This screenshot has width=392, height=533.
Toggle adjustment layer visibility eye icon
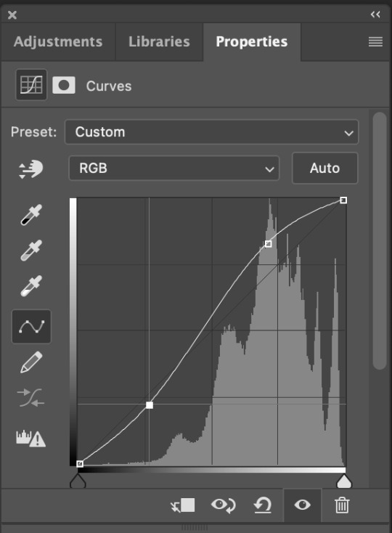pos(302,505)
